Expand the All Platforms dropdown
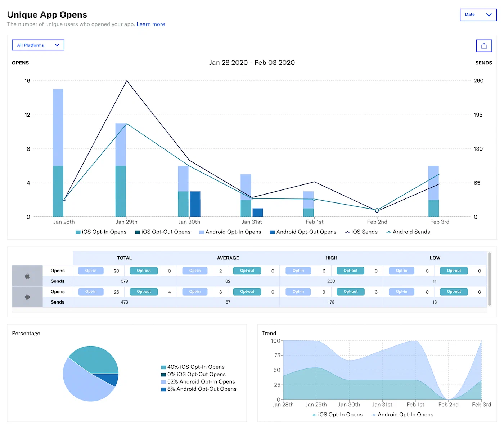The width and height of the screenshot is (504, 429). [38, 45]
